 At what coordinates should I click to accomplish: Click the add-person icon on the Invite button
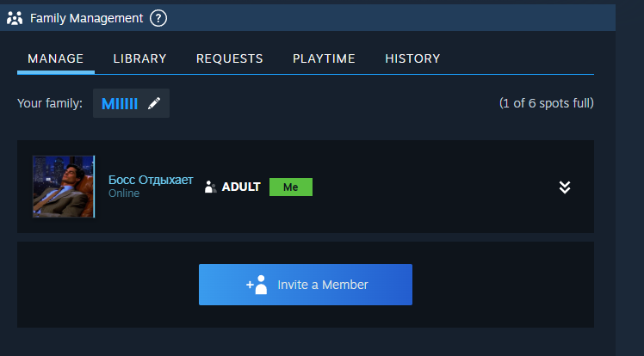click(257, 285)
